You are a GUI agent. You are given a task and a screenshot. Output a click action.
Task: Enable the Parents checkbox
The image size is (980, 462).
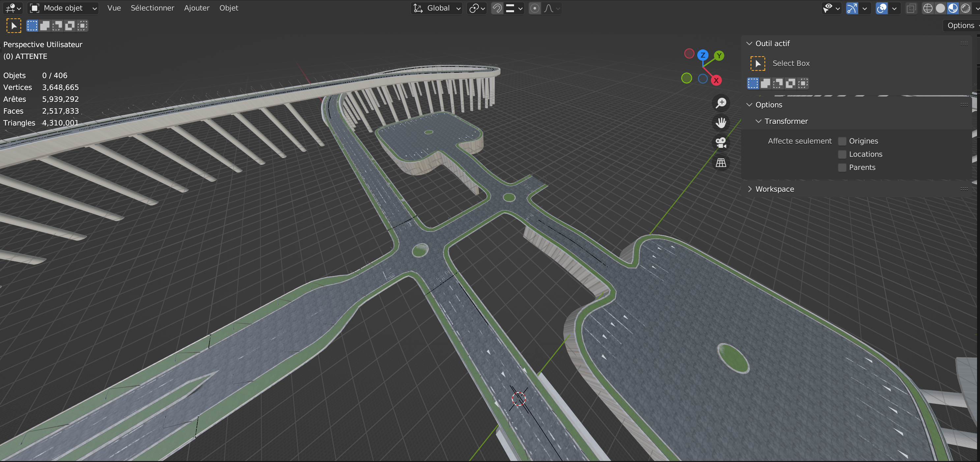click(842, 168)
